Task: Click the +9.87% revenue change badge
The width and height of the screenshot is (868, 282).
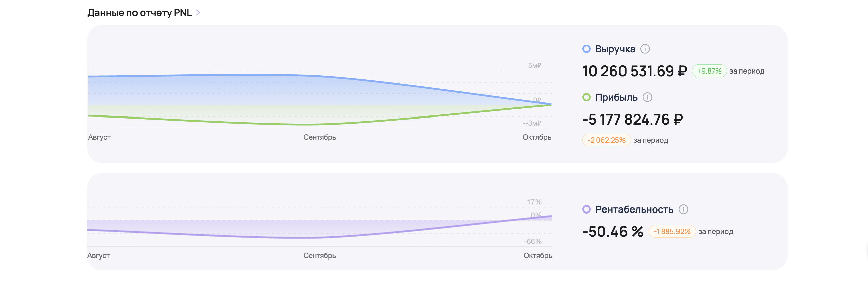Action: 709,71
